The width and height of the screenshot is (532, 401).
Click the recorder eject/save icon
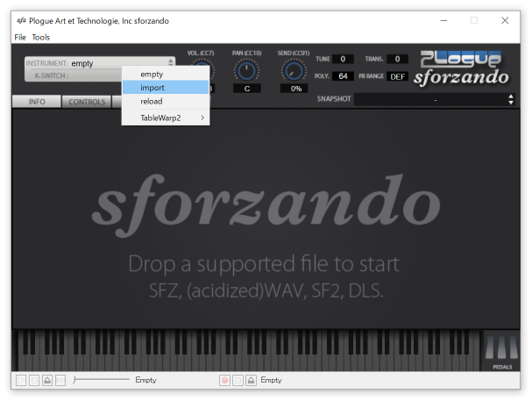point(251,380)
